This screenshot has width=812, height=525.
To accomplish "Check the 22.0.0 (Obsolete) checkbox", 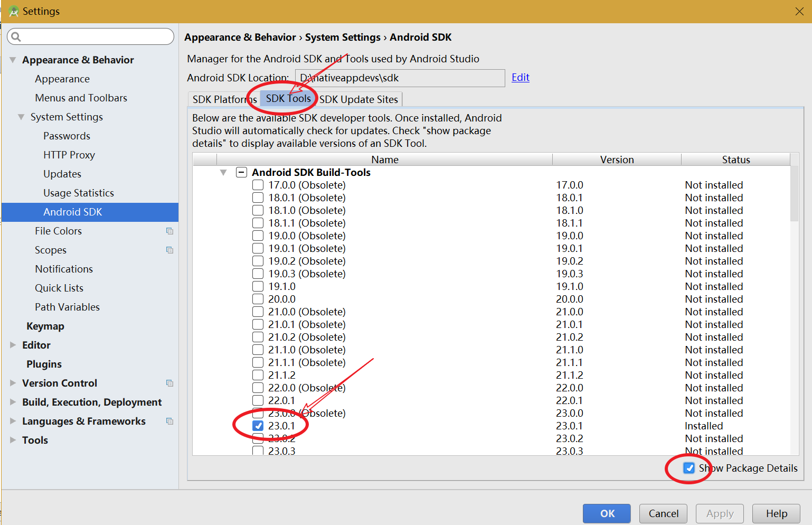I will [258, 388].
